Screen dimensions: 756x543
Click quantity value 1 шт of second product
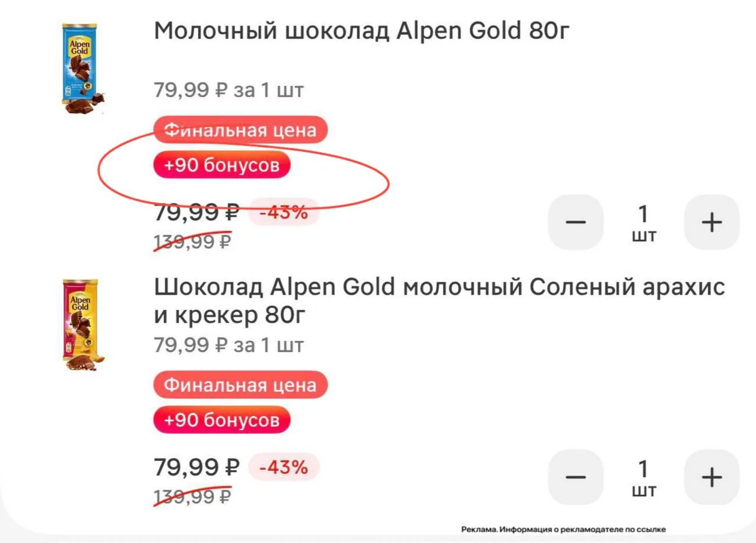click(x=644, y=478)
